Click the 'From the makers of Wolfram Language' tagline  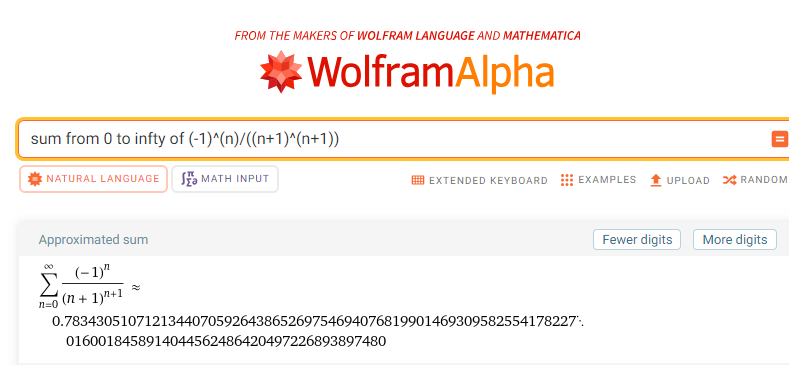pos(408,36)
